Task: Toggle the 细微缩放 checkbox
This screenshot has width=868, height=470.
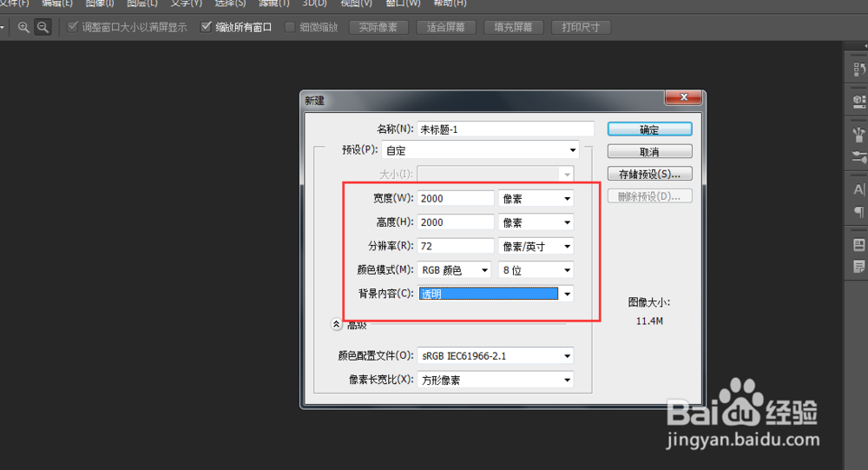Action: pos(290,27)
